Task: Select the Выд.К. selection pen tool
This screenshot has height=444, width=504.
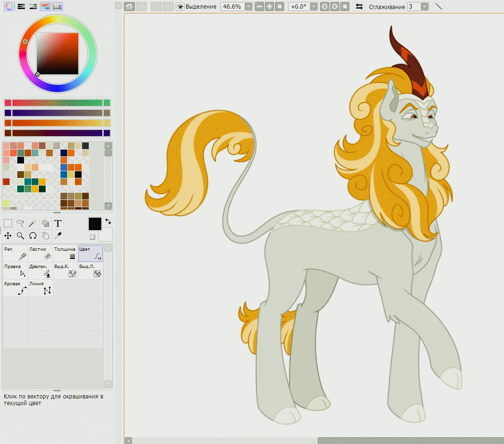Action: pyautogui.click(x=65, y=270)
